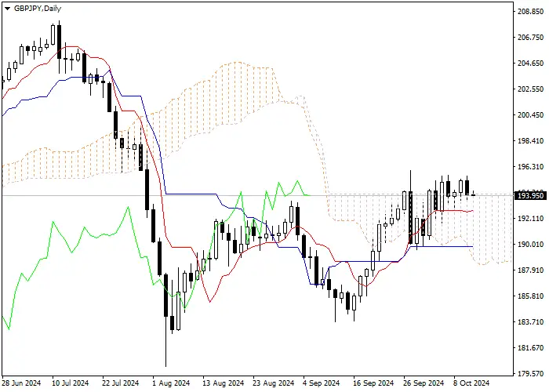Screen dimensions: 549x392
Task: Click the 208.850 price axis label
Action: [x=530, y=12]
